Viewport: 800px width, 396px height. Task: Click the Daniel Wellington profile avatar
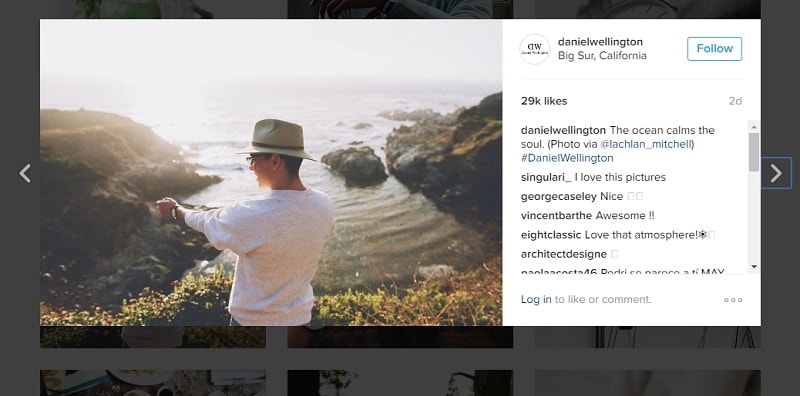[x=534, y=49]
